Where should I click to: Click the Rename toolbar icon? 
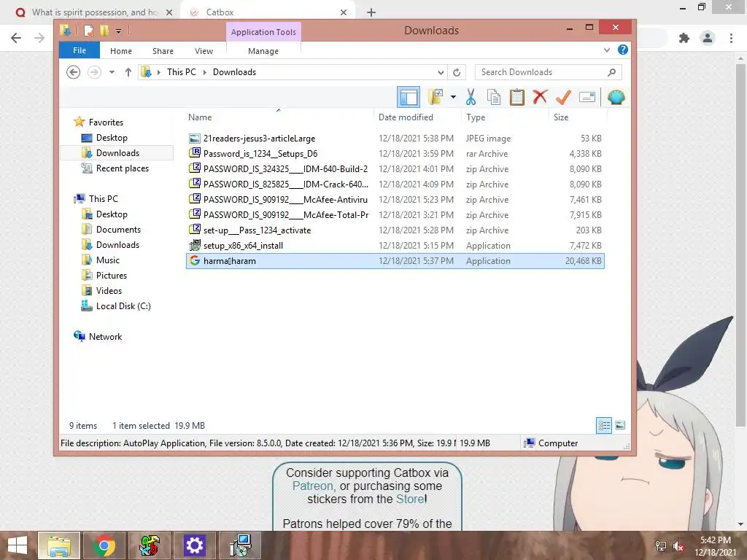pos(587,97)
